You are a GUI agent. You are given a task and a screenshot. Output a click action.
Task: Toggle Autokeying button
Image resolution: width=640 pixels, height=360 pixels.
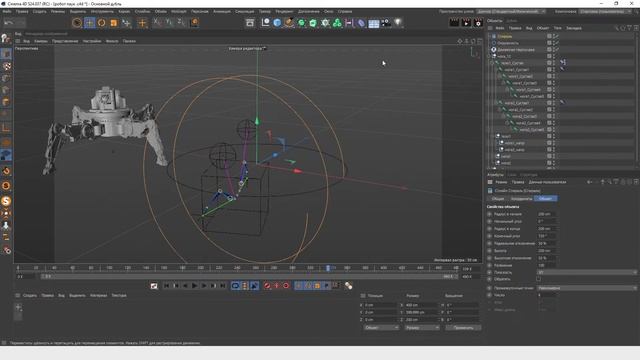pos(276,286)
